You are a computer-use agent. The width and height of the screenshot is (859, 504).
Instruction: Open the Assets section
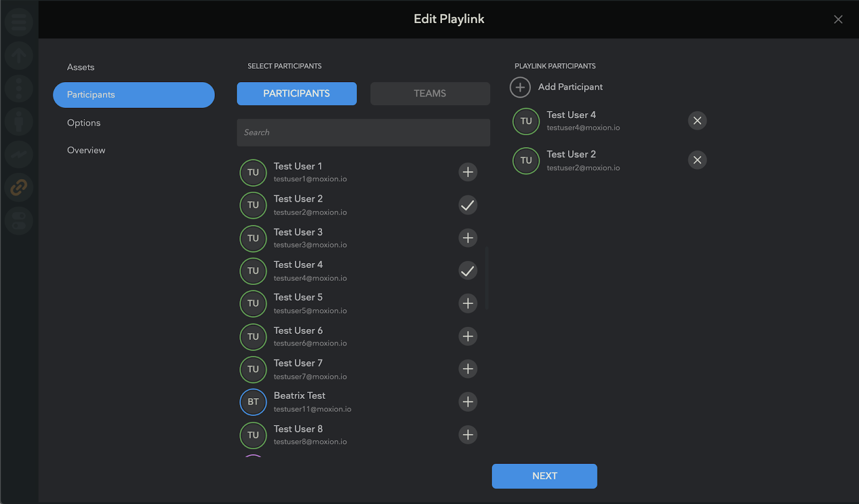(81, 67)
